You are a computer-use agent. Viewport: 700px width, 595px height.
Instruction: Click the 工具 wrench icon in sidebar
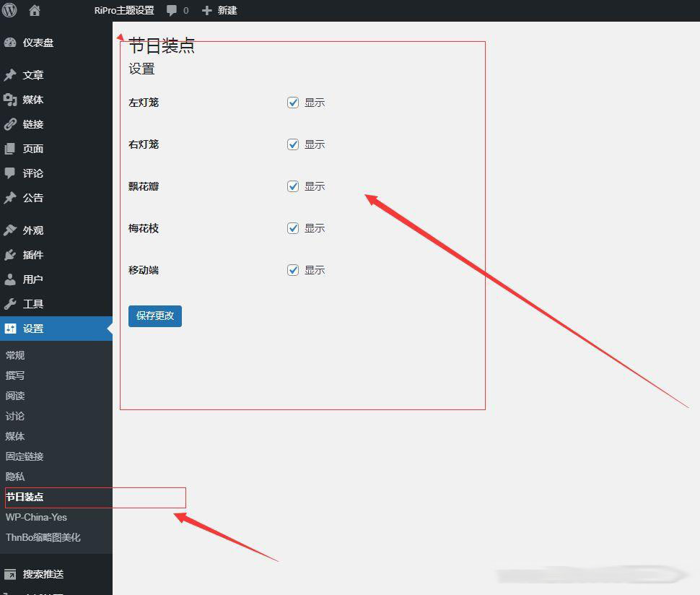[x=10, y=304]
